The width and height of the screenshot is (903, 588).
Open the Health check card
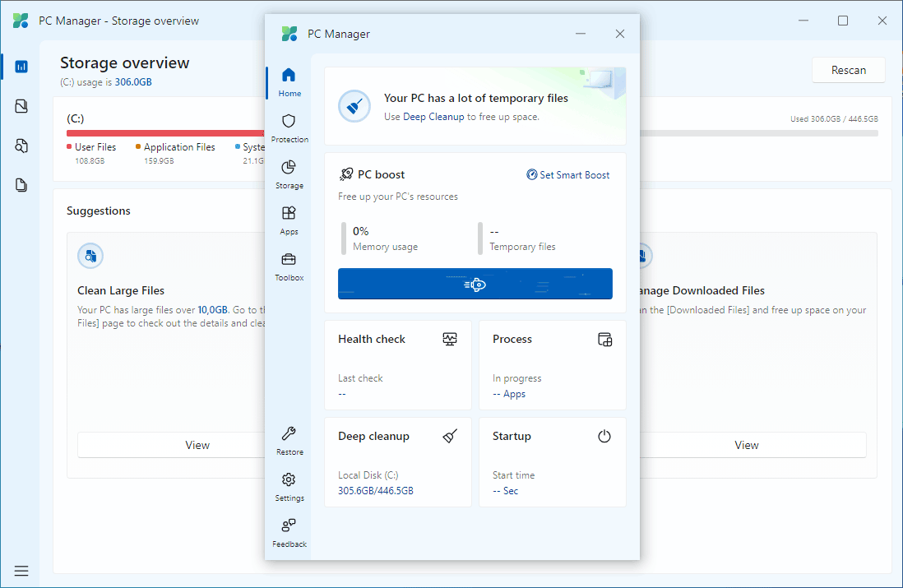[x=398, y=365]
